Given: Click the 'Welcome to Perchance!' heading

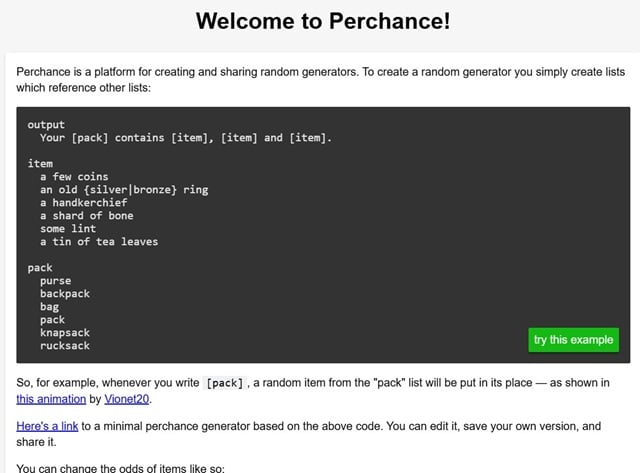Looking at the screenshot, I should [x=323, y=21].
